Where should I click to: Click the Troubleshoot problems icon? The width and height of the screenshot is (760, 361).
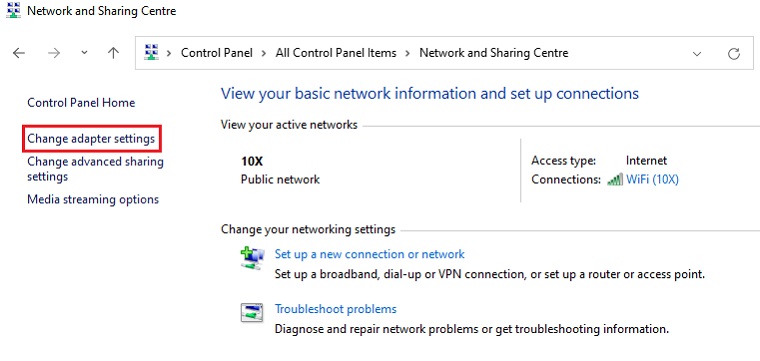pyautogui.click(x=252, y=313)
